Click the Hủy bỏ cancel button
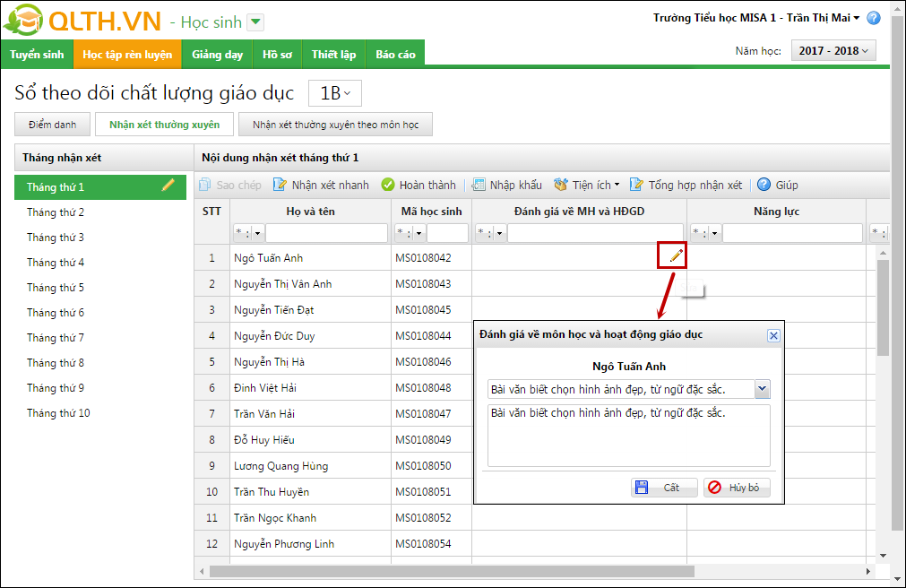 click(737, 488)
